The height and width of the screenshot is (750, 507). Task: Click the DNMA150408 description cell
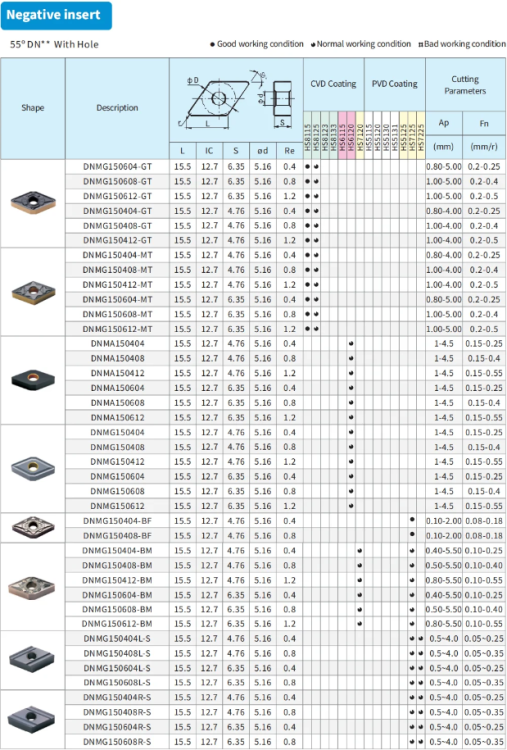[x=117, y=358]
